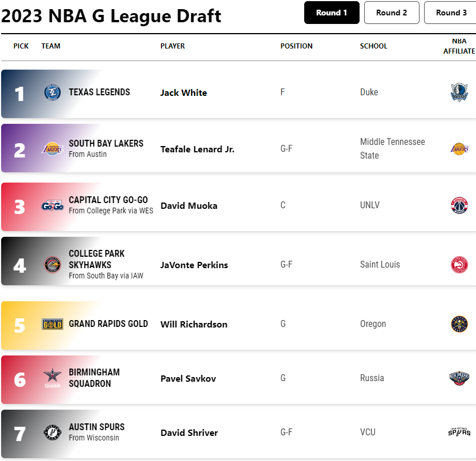Screen dimensions: 476x461
Task: Switch to the Round 3 tab
Action: 451,13
